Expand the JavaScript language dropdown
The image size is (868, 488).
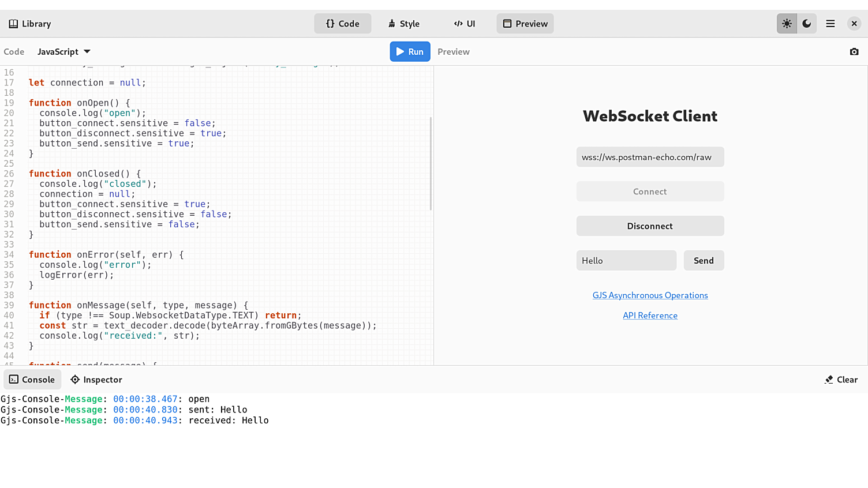(64, 52)
